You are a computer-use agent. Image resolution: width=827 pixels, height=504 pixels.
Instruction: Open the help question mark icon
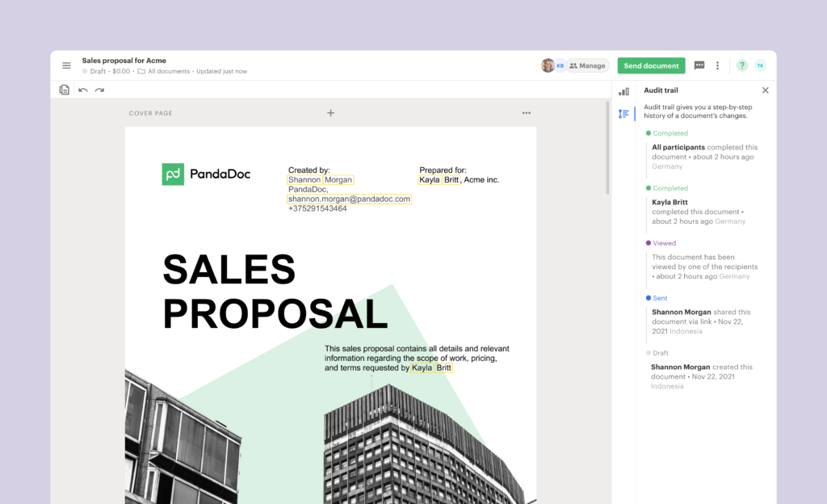(x=741, y=65)
